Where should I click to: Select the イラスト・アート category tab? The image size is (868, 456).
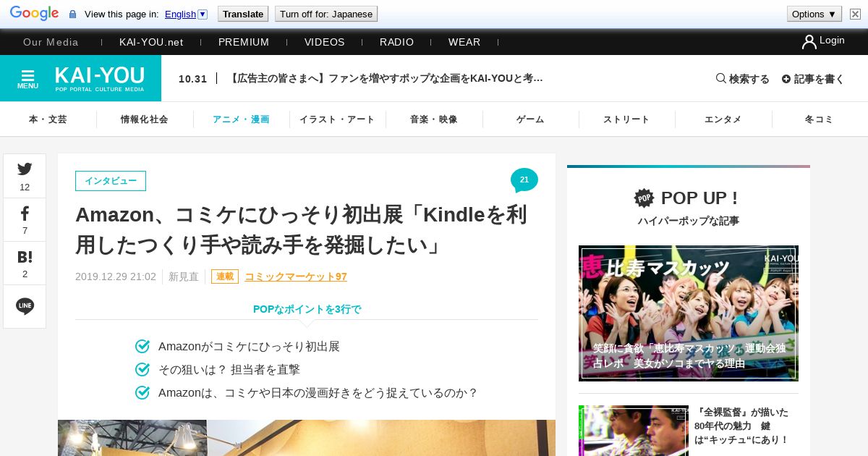click(337, 119)
